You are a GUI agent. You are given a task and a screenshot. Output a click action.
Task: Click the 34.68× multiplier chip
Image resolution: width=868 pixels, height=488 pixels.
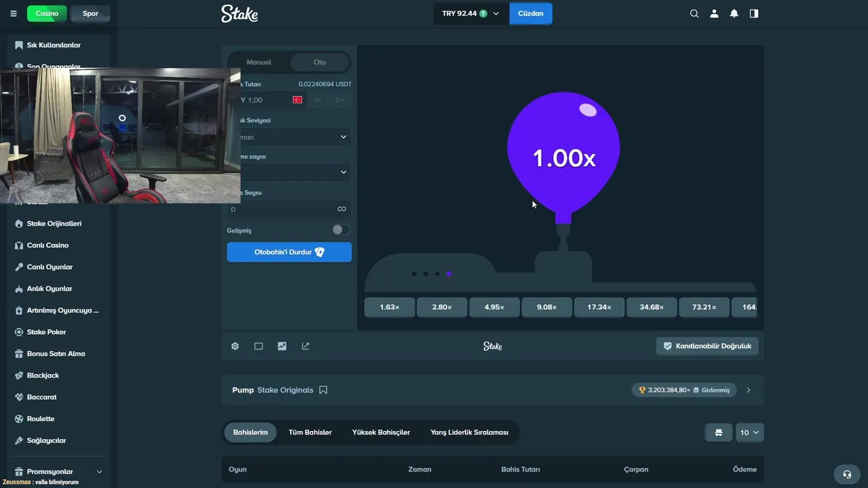tap(652, 307)
